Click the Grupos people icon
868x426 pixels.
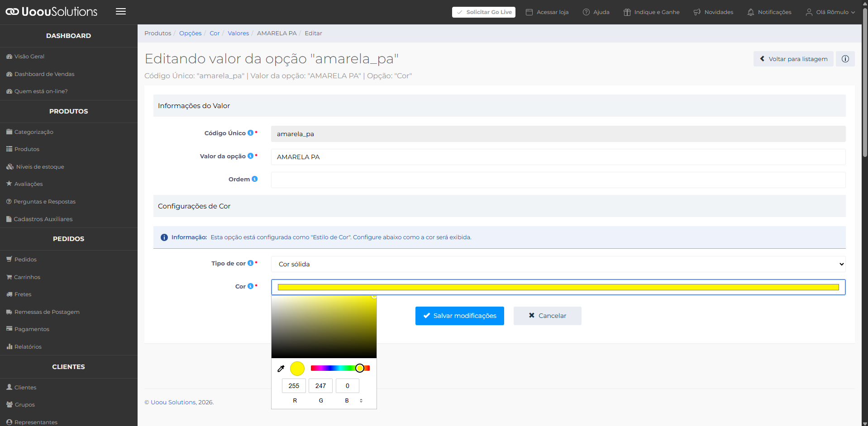click(x=9, y=404)
